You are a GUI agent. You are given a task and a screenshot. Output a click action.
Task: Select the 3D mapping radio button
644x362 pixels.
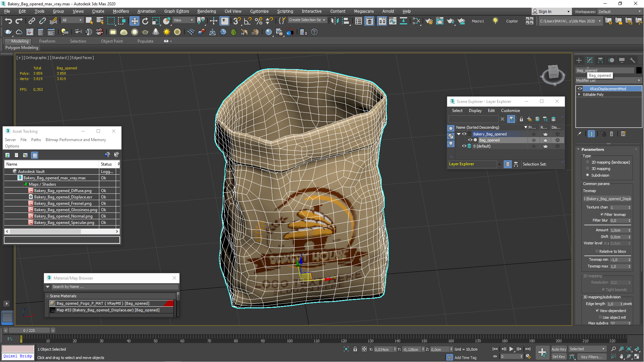click(587, 169)
